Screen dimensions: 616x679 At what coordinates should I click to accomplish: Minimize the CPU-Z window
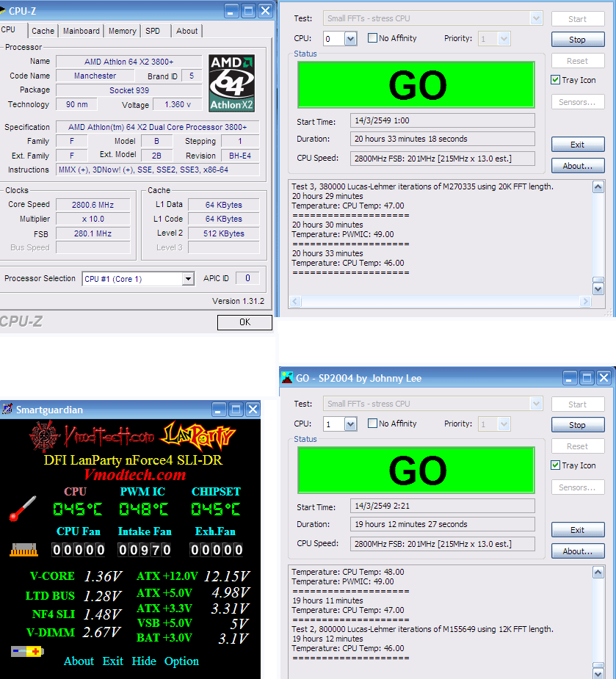(x=231, y=11)
